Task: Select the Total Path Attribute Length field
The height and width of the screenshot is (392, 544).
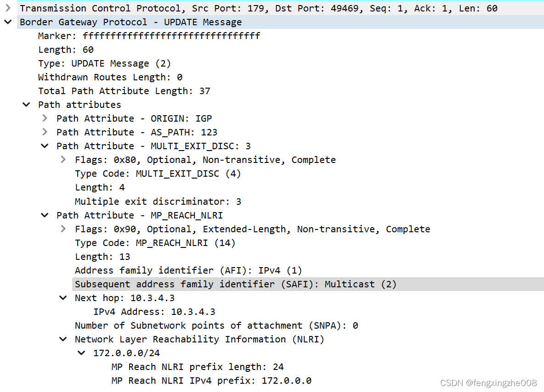Action: pos(124,91)
